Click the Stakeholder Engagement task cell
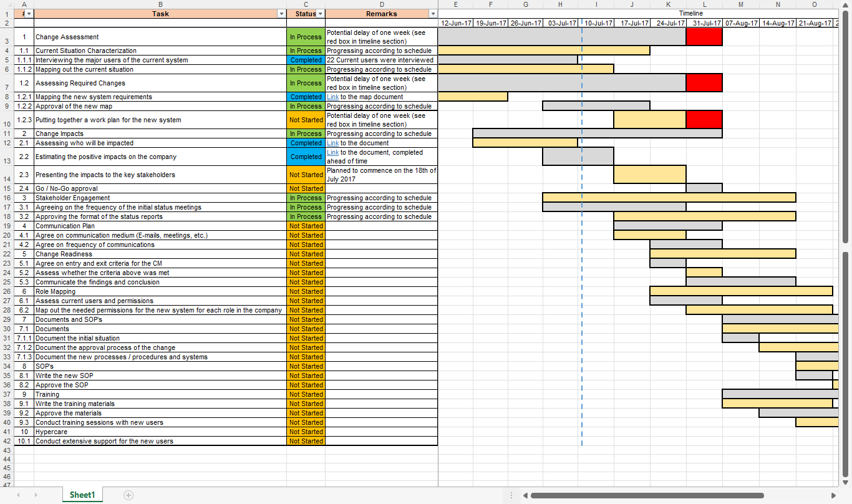The height and width of the screenshot is (504, 852). click(x=160, y=198)
